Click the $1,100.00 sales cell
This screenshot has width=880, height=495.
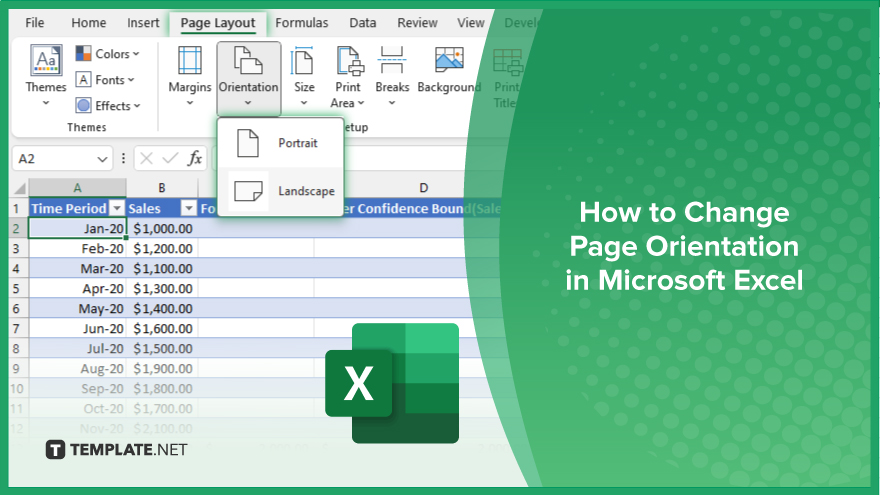[x=162, y=269]
